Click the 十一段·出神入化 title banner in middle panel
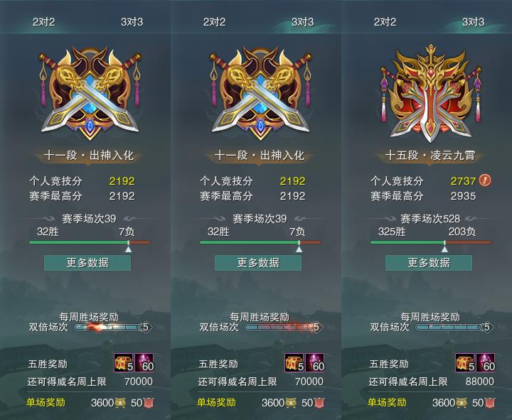Screen dimensions: 512x420 (x=260, y=156)
